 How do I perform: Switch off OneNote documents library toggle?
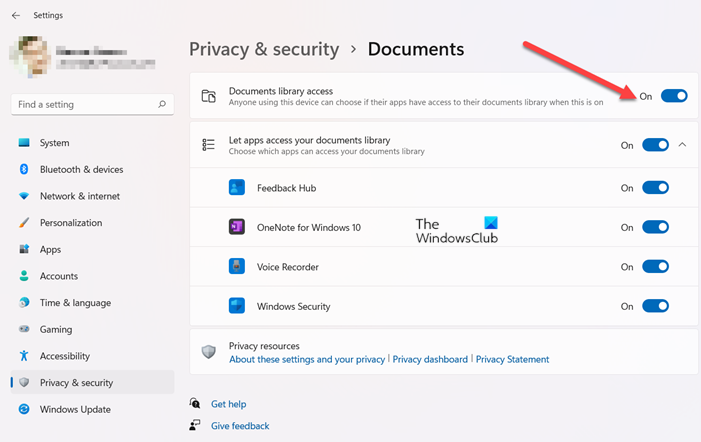655,227
